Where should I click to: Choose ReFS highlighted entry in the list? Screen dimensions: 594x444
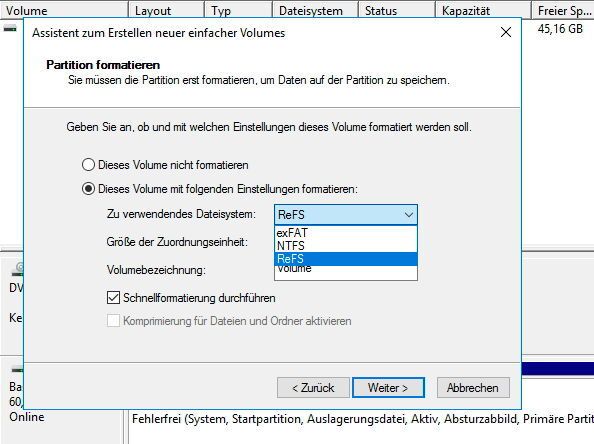pyautogui.click(x=345, y=259)
